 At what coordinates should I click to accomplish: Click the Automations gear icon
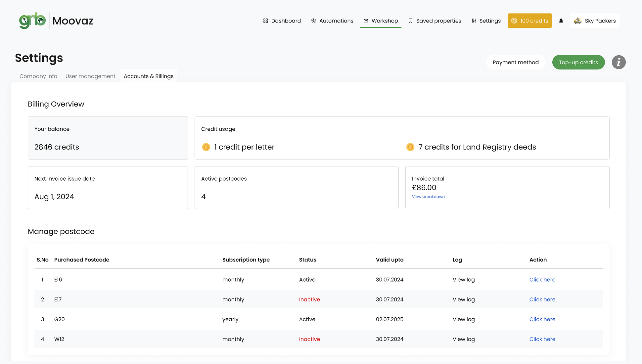click(x=313, y=21)
